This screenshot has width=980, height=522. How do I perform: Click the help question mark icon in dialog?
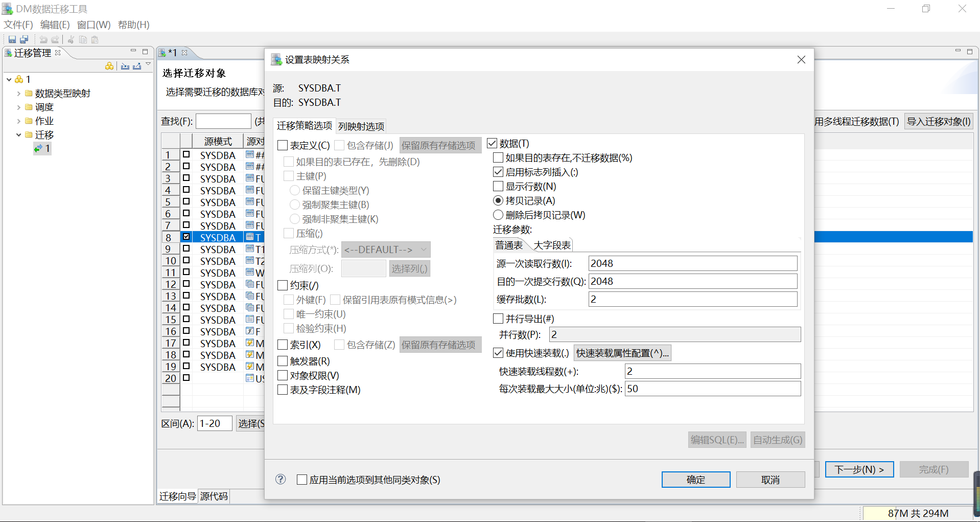pos(281,479)
